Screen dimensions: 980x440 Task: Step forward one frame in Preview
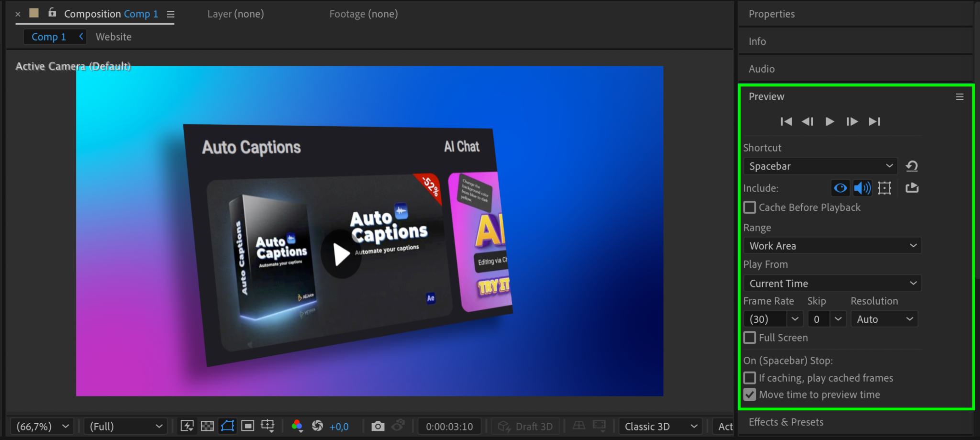pyautogui.click(x=852, y=121)
